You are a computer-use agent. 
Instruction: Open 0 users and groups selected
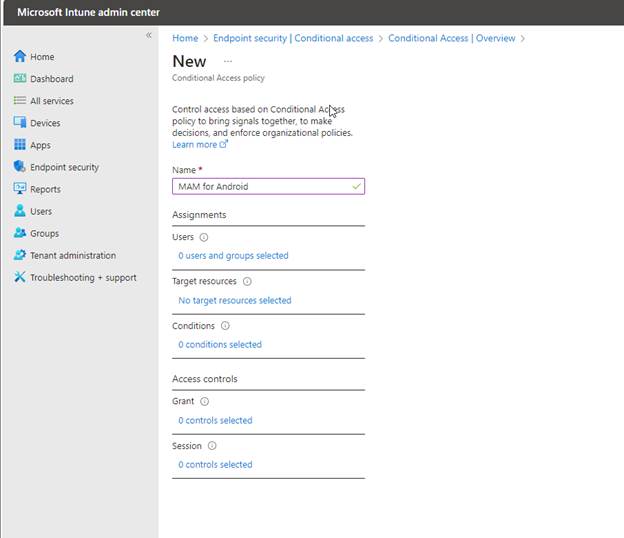[x=233, y=256]
